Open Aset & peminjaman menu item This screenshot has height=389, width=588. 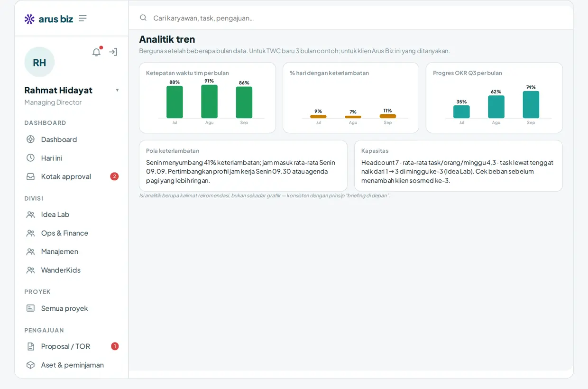[x=72, y=365]
